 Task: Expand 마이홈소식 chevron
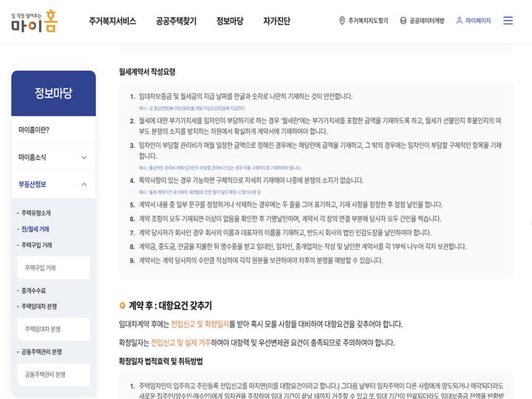click(84, 157)
